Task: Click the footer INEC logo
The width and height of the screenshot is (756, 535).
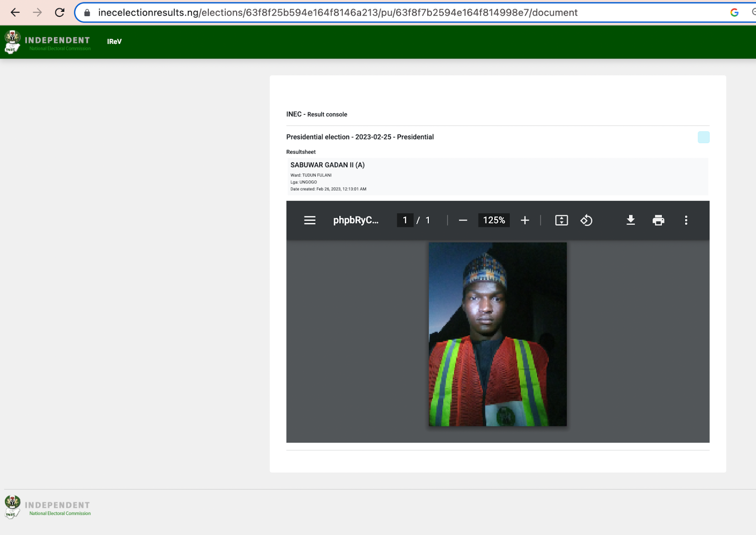Action: pyautogui.click(x=47, y=507)
